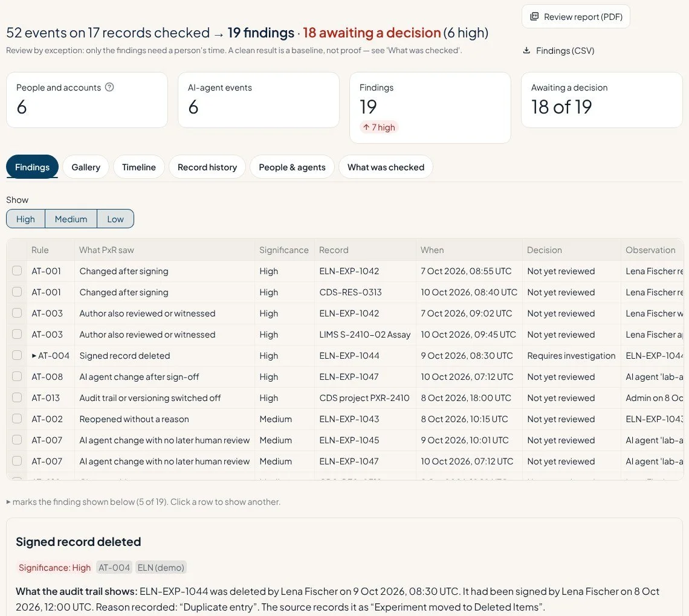
Task: Click '9 Oct 2026, 10:01 UTC' cell
Action: [469, 440]
